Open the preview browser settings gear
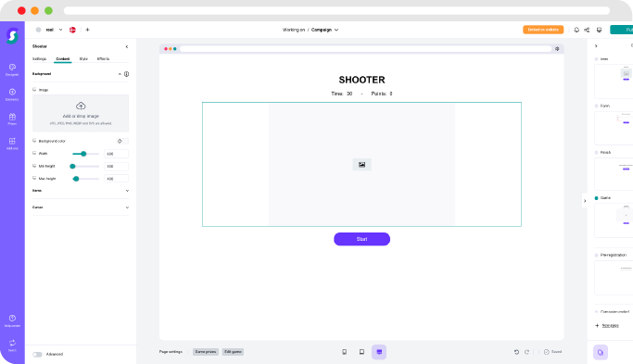The image size is (633, 364). (x=557, y=49)
